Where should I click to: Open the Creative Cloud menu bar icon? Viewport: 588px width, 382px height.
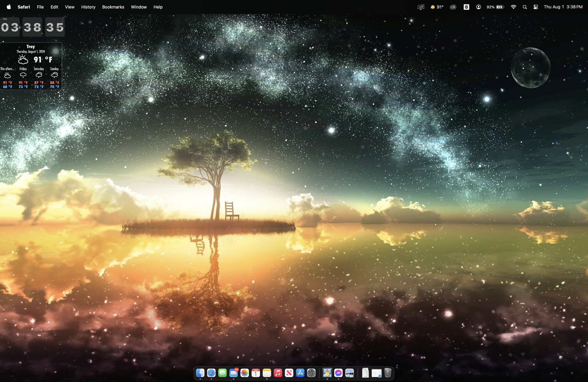tap(453, 7)
